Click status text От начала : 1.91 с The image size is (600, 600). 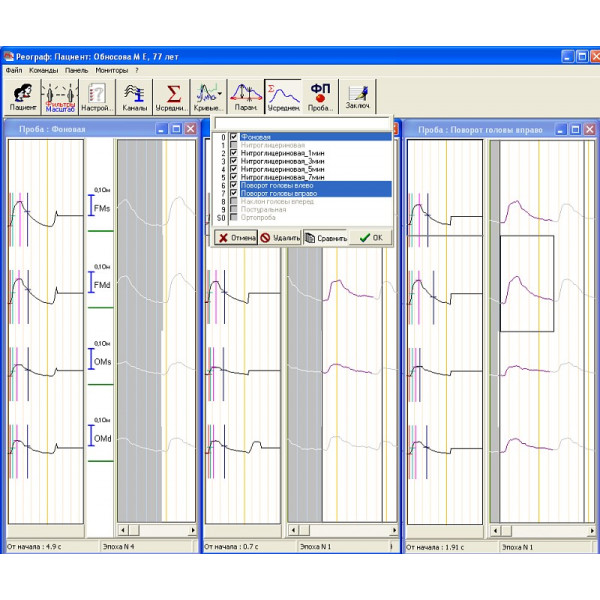[x=435, y=547]
